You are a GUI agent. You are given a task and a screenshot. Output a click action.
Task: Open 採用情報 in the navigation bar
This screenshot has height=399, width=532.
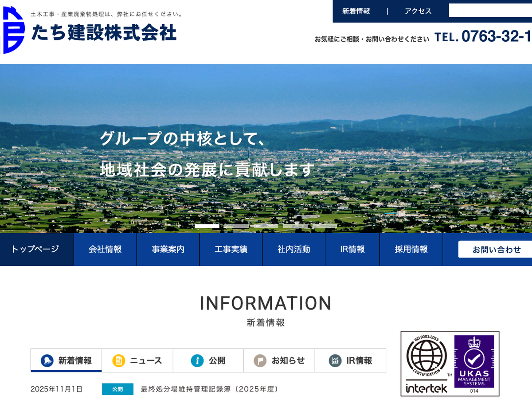coord(411,249)
